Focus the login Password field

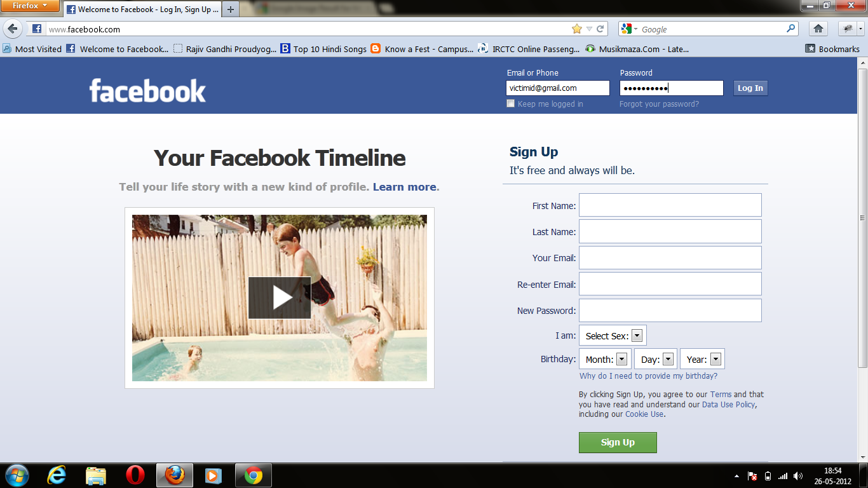tap(672, 88)
